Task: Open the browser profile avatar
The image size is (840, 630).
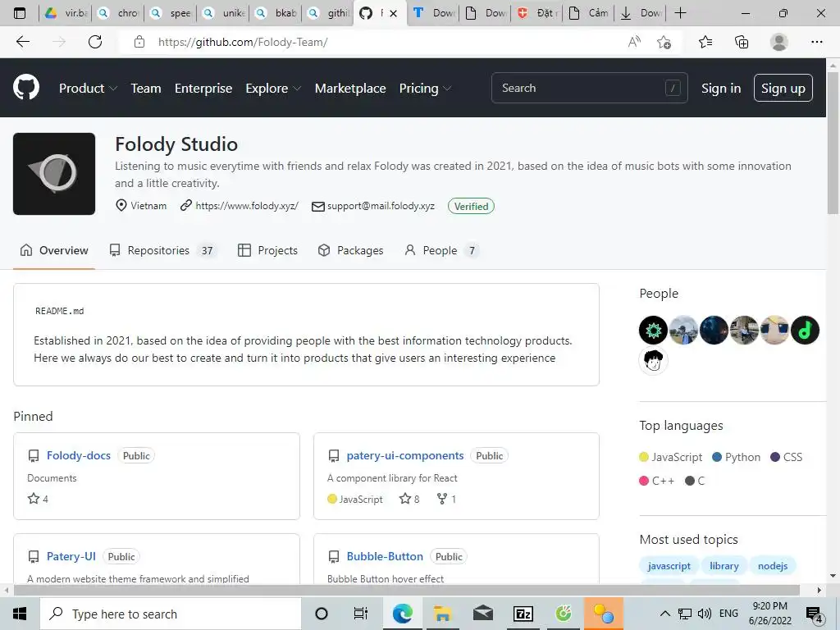Action: coord(778,42)
